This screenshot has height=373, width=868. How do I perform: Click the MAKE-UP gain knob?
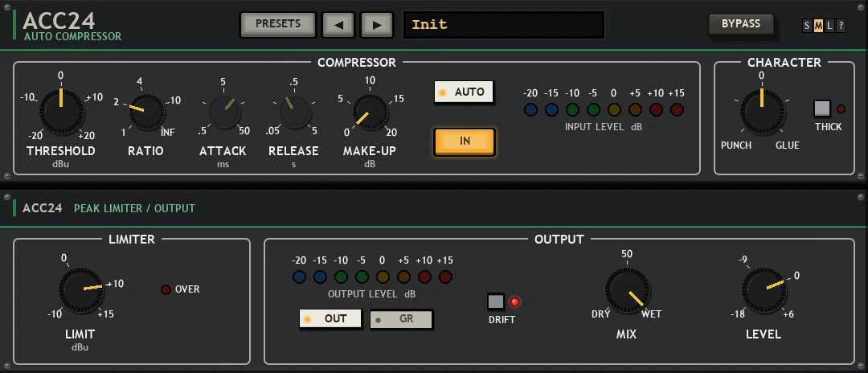(371, 111)
